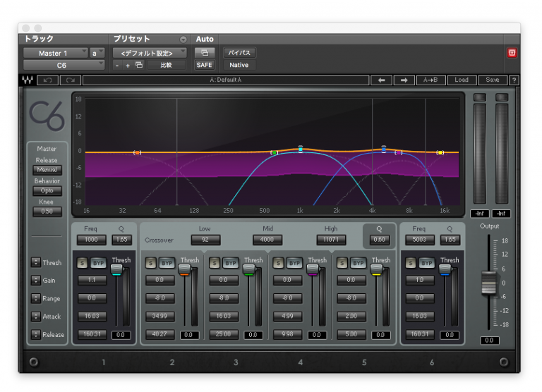Click the crossover Q field 0.60
Viewport: 542px width, 392px height.
click(x=379, y=240)
